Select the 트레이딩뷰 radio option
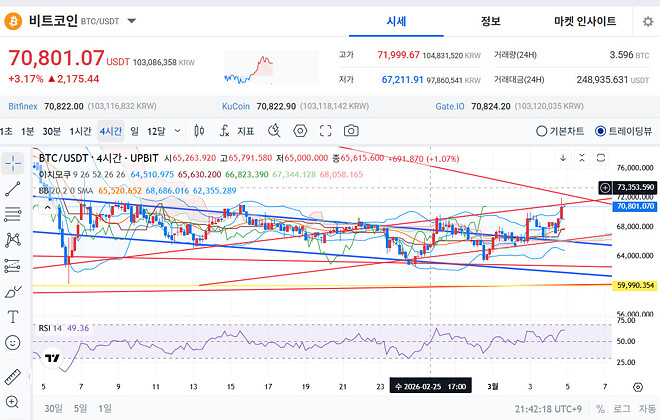660x420 pixels. 623,131
